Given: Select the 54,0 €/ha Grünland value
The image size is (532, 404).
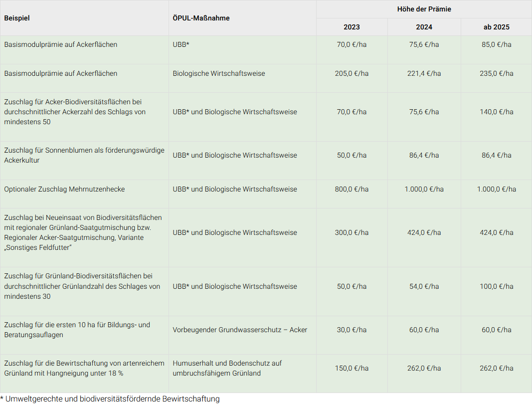Looking at the screenshot, I should (424, 286).
